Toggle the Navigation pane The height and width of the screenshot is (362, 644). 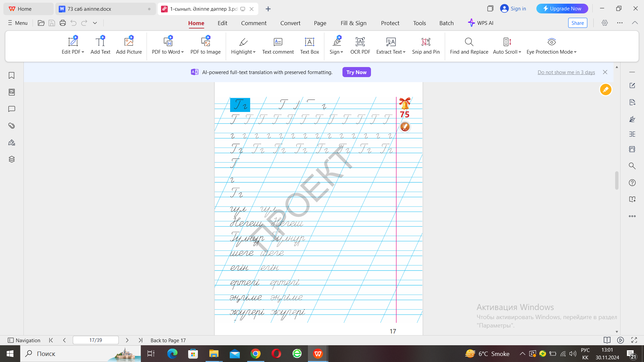(24, 340)
